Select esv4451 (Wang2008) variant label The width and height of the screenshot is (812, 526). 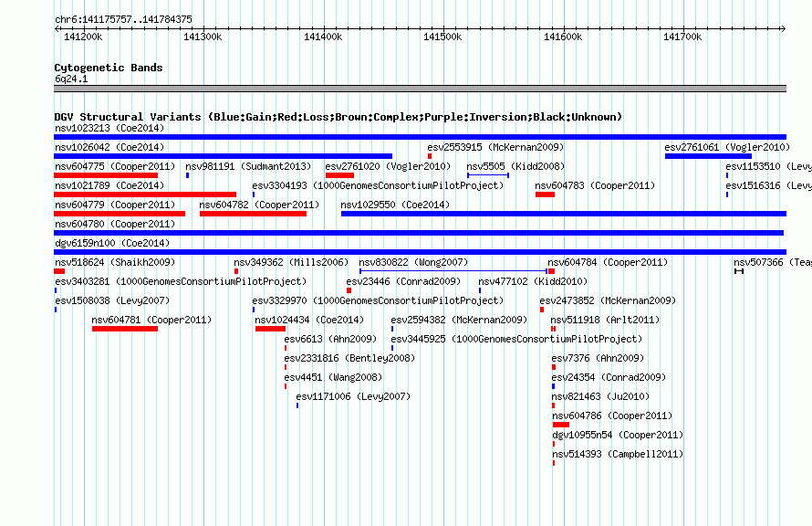coord(333,377)
